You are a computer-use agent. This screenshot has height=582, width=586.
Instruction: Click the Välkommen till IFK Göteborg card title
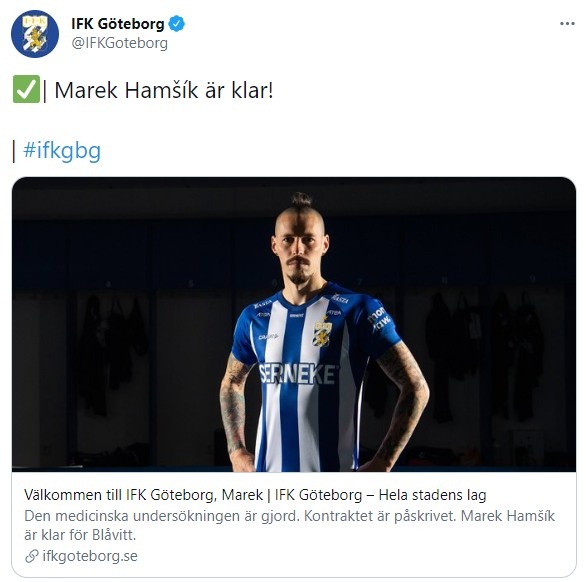[x=255, y=495]
